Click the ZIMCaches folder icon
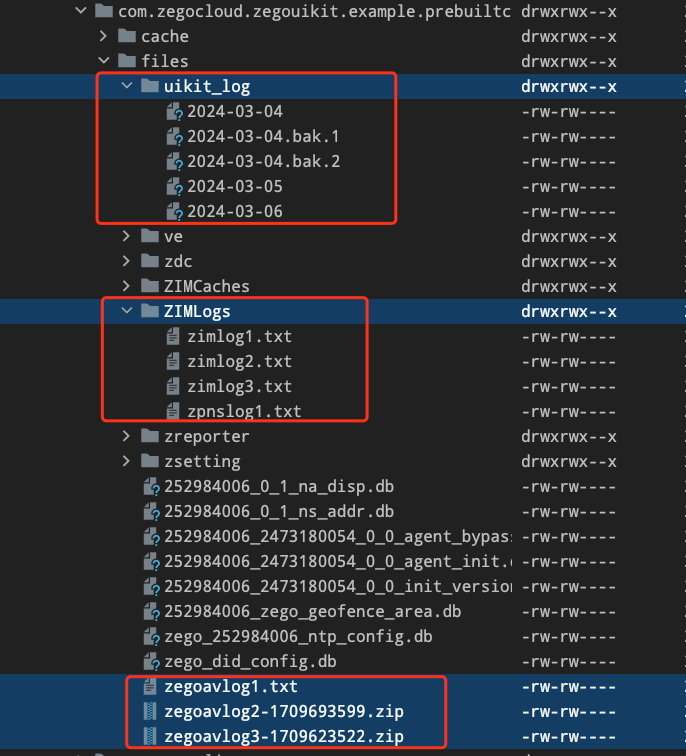686x756 pixels. (x=150, y=286)
